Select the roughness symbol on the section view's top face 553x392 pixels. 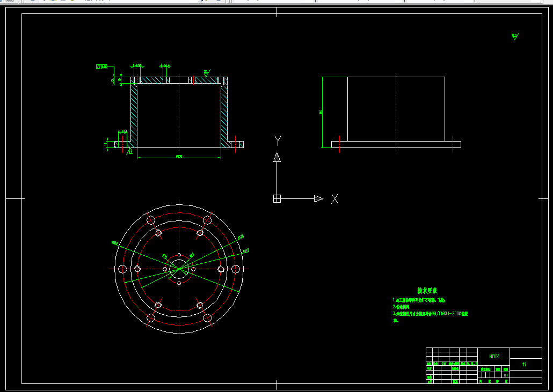point(207,72)
